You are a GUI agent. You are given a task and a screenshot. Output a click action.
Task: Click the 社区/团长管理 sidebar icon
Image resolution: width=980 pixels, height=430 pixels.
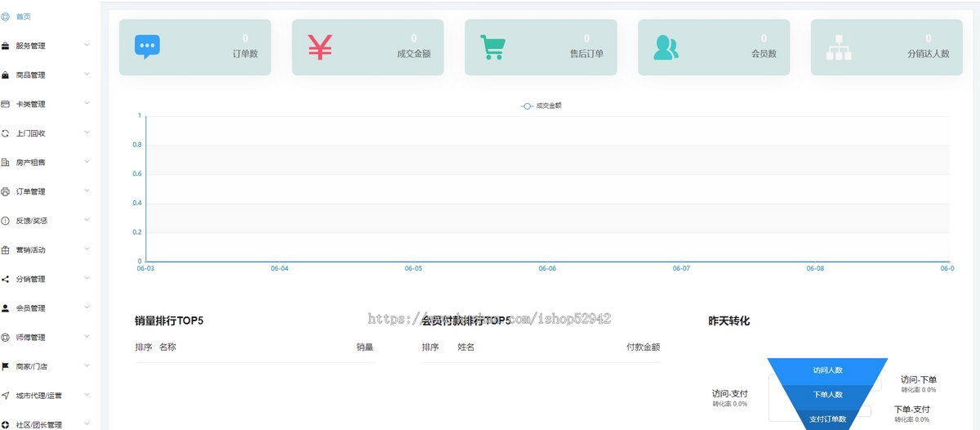[x=6, y=425]
